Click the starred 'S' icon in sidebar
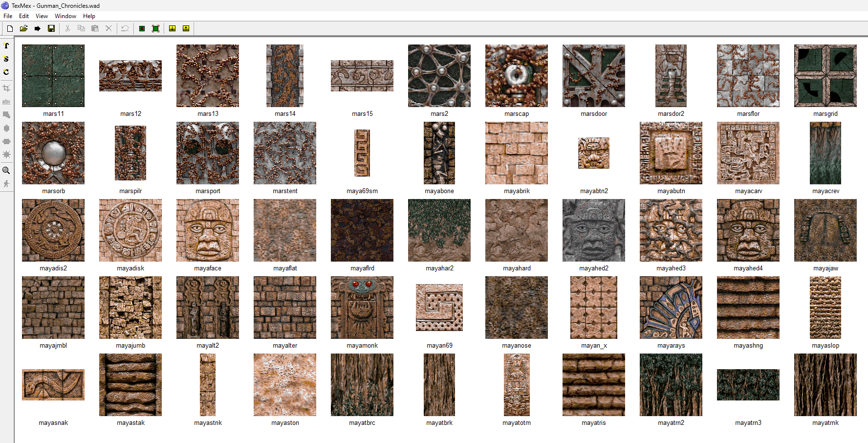 [6, 59]
